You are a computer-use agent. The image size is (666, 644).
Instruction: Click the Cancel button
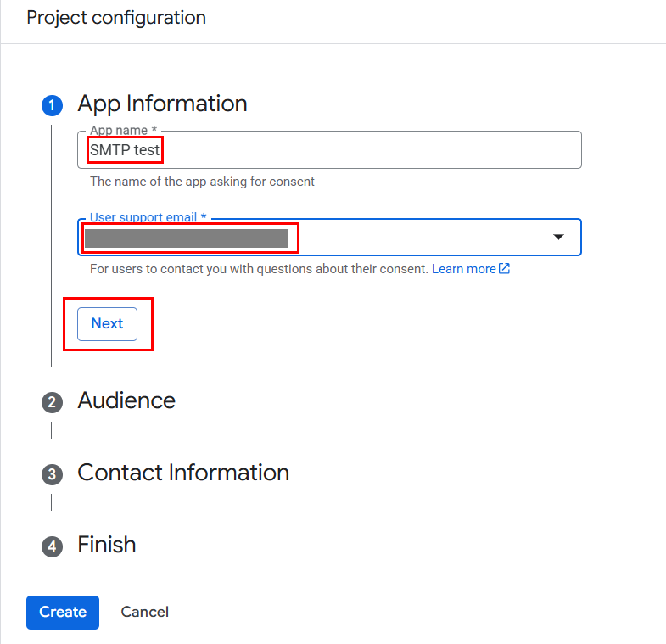coord(145,612)
